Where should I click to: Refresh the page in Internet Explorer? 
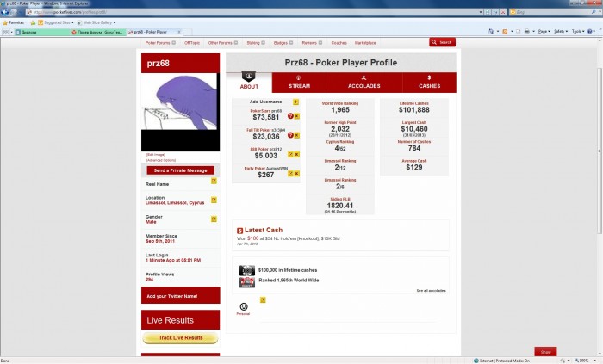click(x=495, y=12)
